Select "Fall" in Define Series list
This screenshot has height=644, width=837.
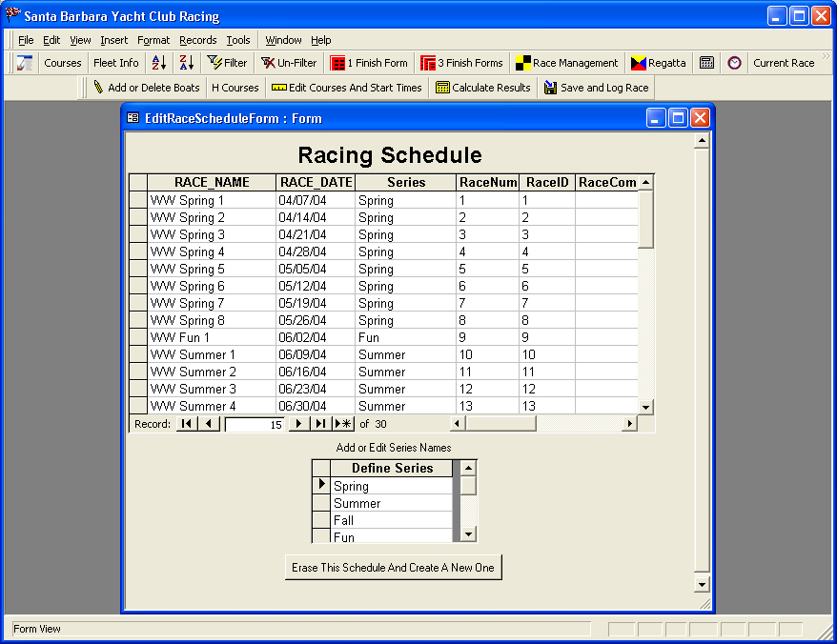tap(391, 520)
